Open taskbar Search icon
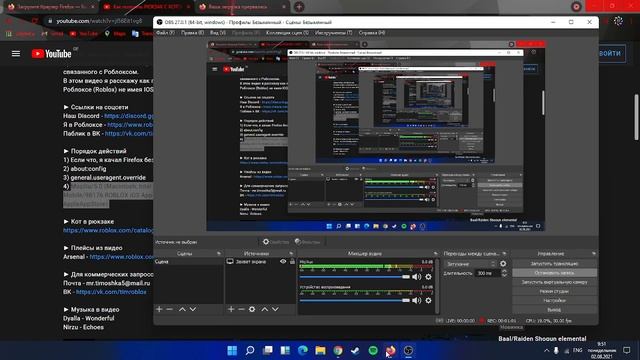Image resolution: width=640 pixels, height=360 pixels. 250,350
